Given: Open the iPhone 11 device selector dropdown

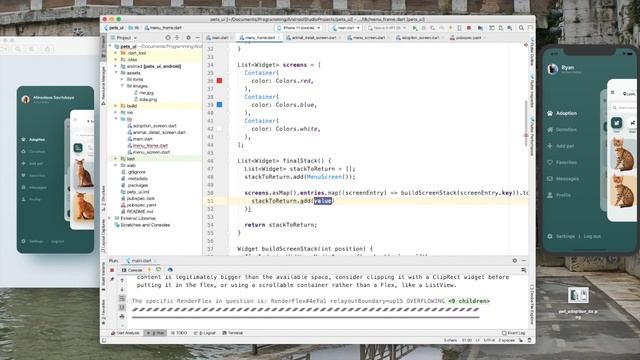Looking at the screenshot, I should (299, 28).
